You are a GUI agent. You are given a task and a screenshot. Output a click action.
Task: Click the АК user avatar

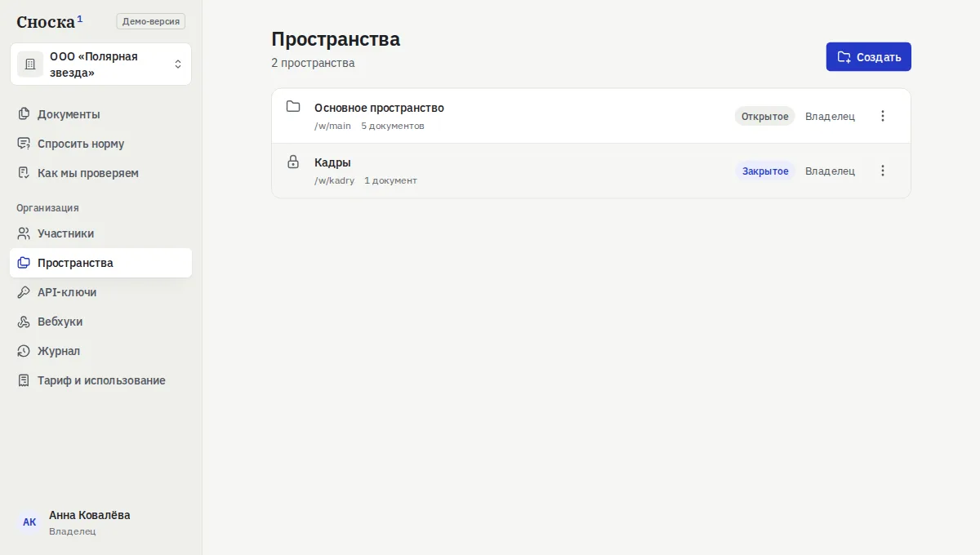click(29, 522)
